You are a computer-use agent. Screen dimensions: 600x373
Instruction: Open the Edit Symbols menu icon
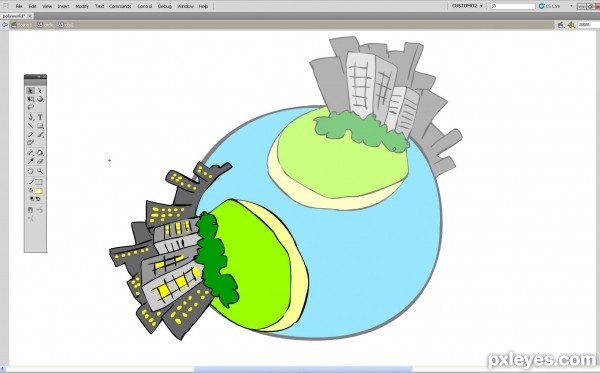coord(571,25)
